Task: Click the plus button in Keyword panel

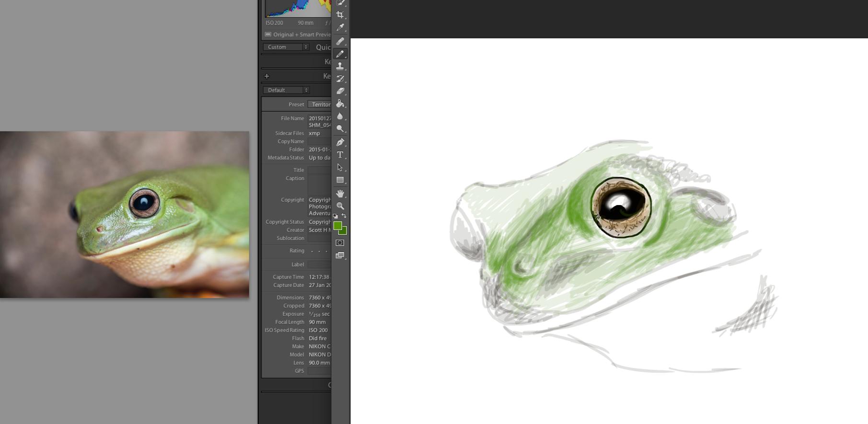Action: click(267, 76)
